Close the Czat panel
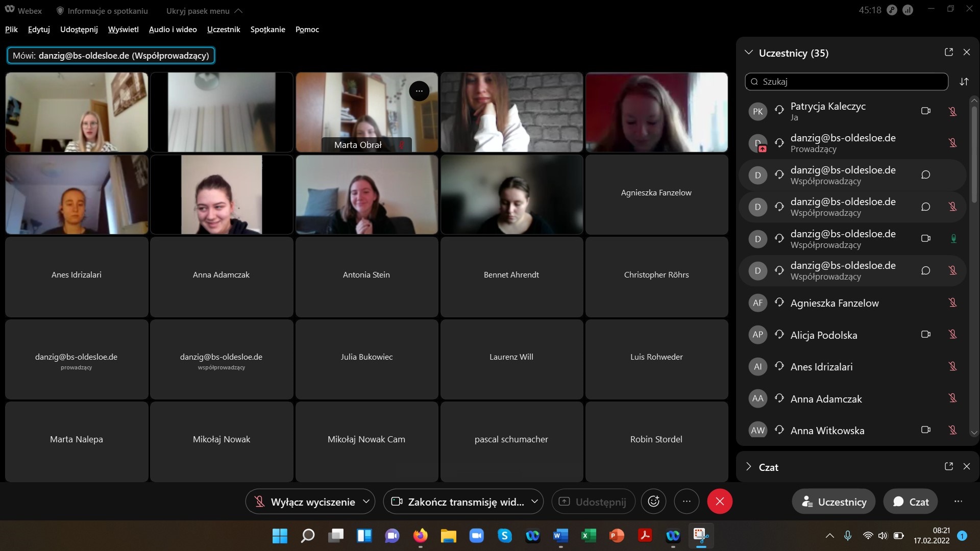Viewport: 980px width, 551px height. 967,466
